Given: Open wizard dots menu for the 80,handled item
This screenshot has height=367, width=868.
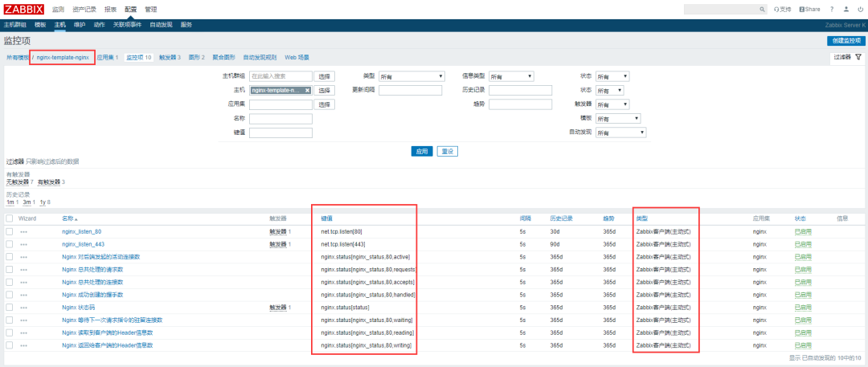Looking at the screenshot, I should point(24,295).
